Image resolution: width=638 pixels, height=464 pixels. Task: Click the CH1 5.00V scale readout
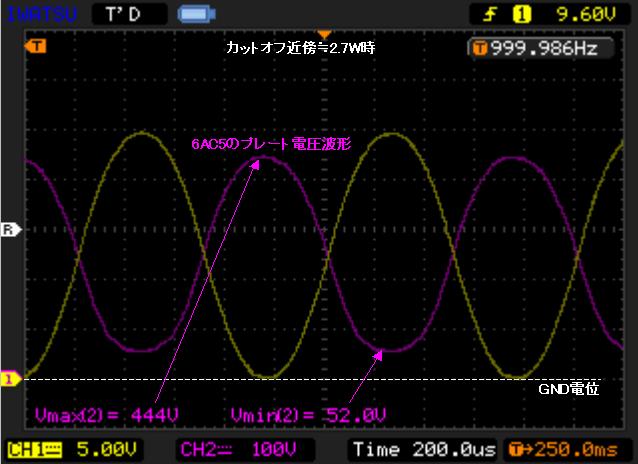tap(107, 449)
